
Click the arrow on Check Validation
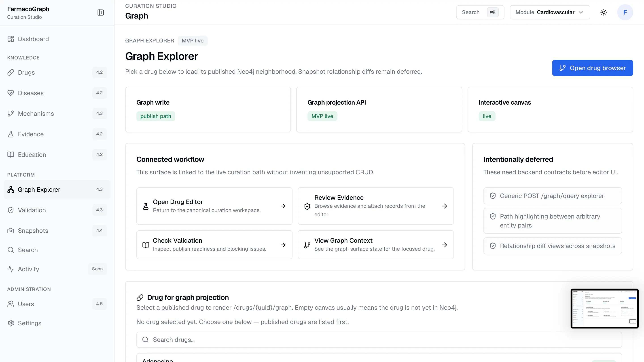[x=283, y=245]
